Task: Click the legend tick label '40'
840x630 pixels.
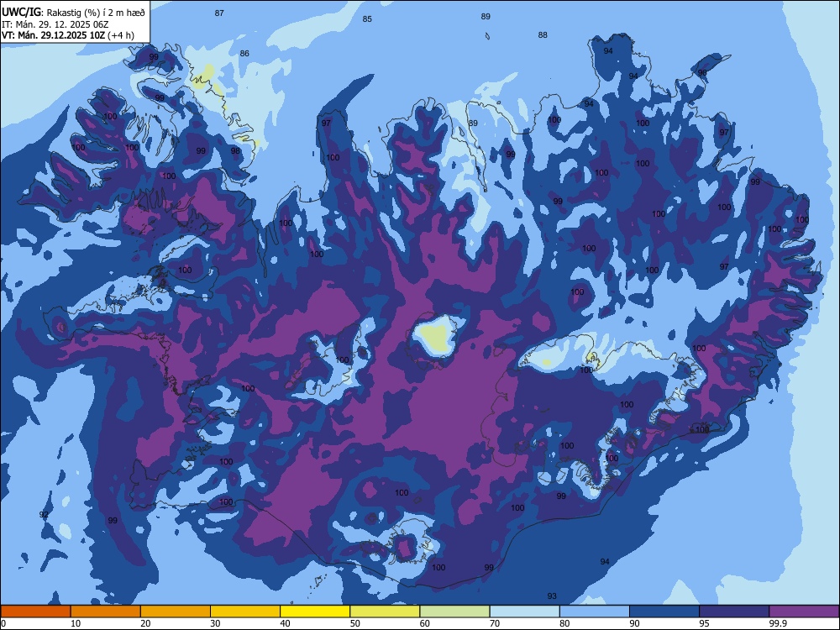Action: point(286,623)
